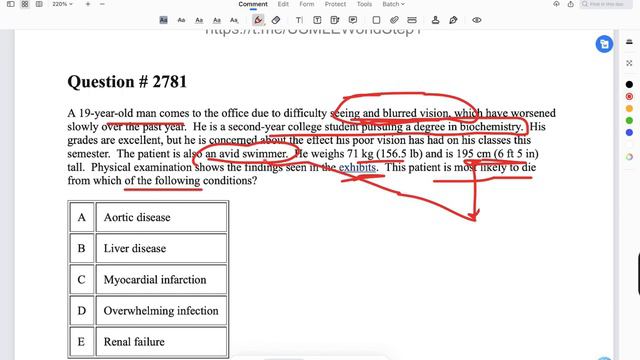Click the share icon in the top bar
This screenshot has width=640, height=360.
click(x=571, y=4)
